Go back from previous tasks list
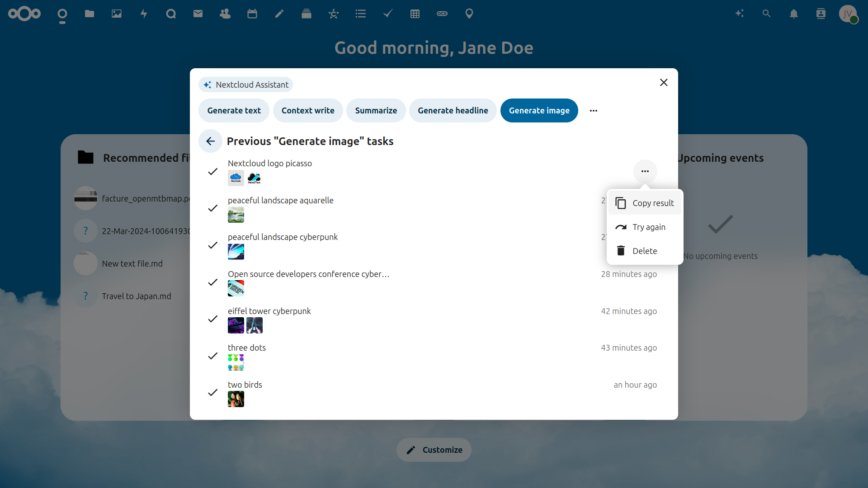The width and height of the screenshot is (868, 488). 210,141
